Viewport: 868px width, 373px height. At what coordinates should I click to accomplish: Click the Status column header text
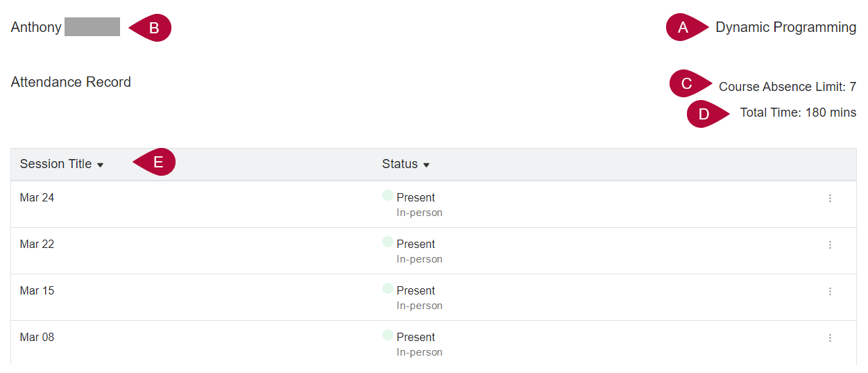pos(400,164)
